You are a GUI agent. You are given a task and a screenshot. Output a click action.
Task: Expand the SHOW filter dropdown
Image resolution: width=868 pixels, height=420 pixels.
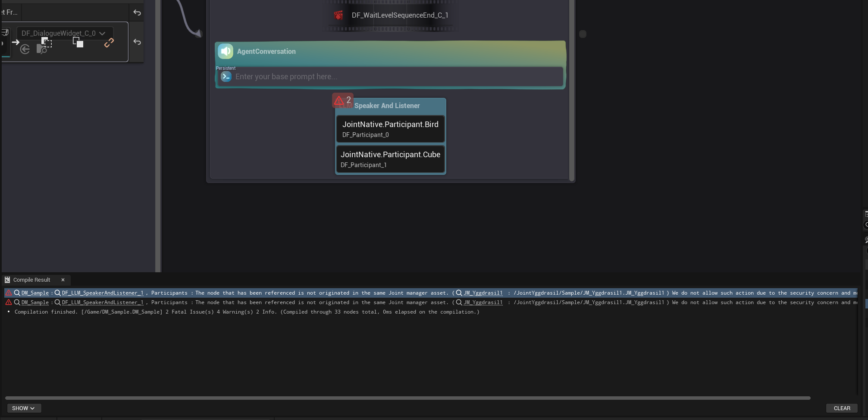[x=24, y=408]
